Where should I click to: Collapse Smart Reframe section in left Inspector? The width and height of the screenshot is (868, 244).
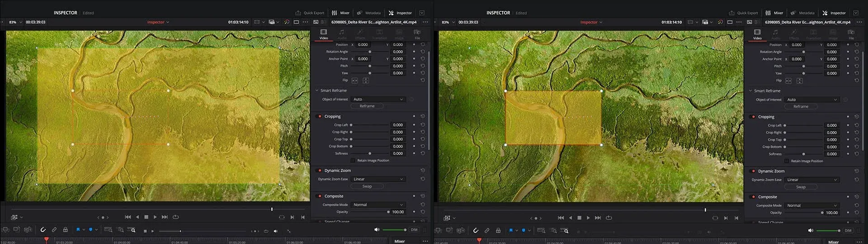(316, 90)
